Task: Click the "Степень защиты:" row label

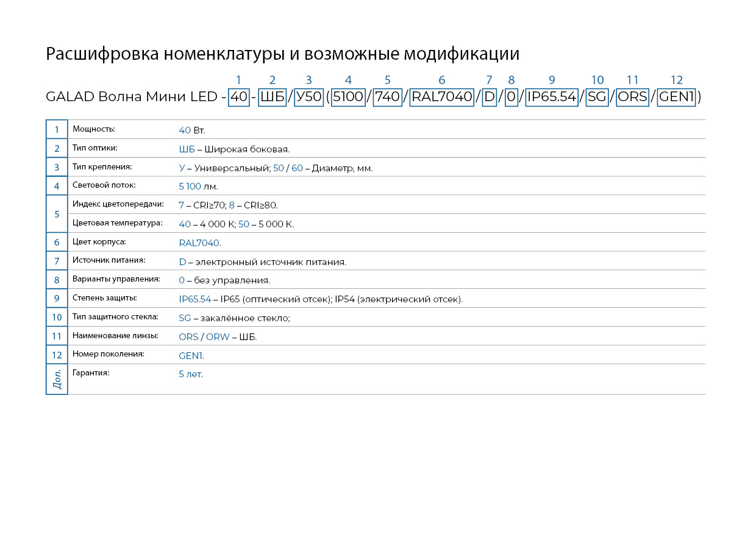Action: point(104,298)
